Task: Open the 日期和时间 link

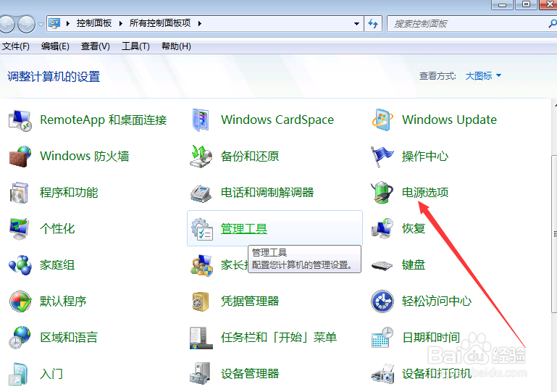Action: [431, 338]
